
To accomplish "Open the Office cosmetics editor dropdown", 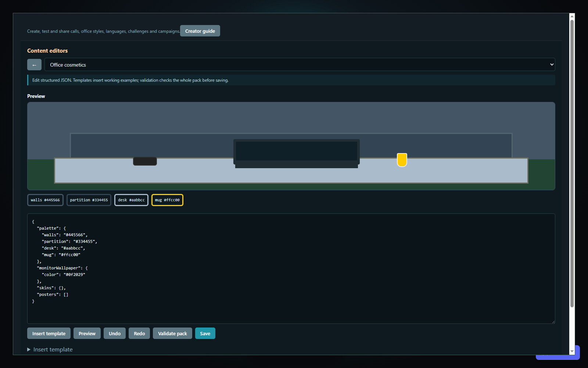I will (x=300, y=64).
